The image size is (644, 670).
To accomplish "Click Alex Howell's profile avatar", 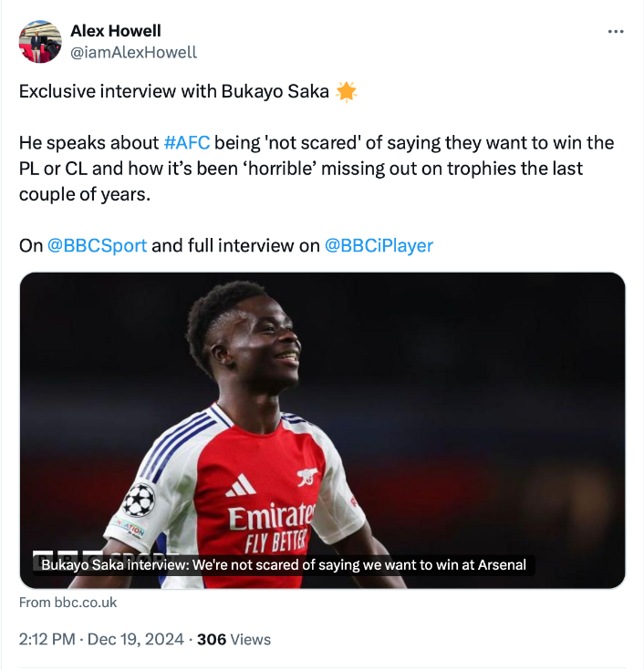I will point(40,42).
